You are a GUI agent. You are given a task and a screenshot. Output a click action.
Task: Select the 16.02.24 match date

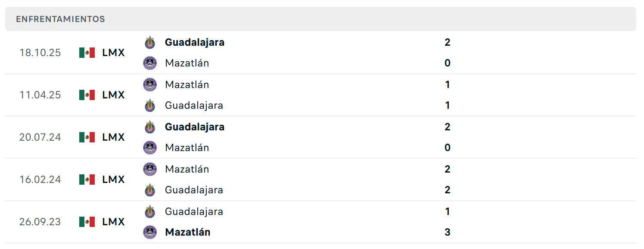40,180
